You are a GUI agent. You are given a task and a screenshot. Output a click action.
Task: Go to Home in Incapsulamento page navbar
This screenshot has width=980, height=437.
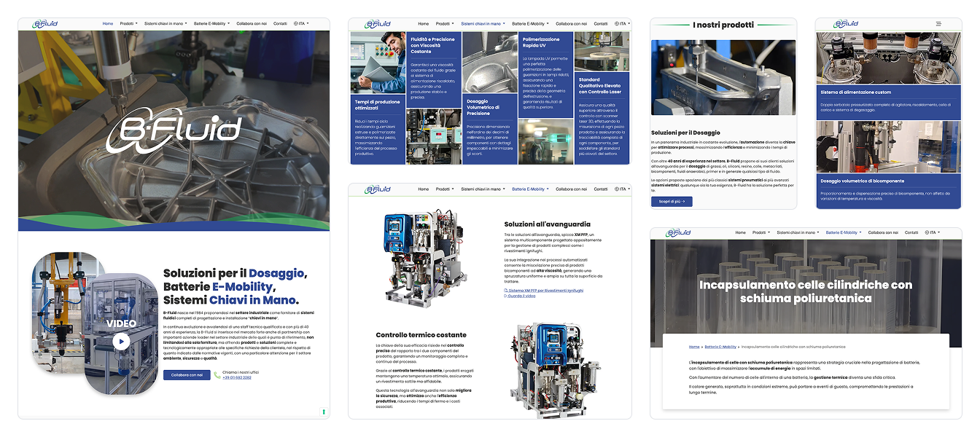(x=741, y=232)
